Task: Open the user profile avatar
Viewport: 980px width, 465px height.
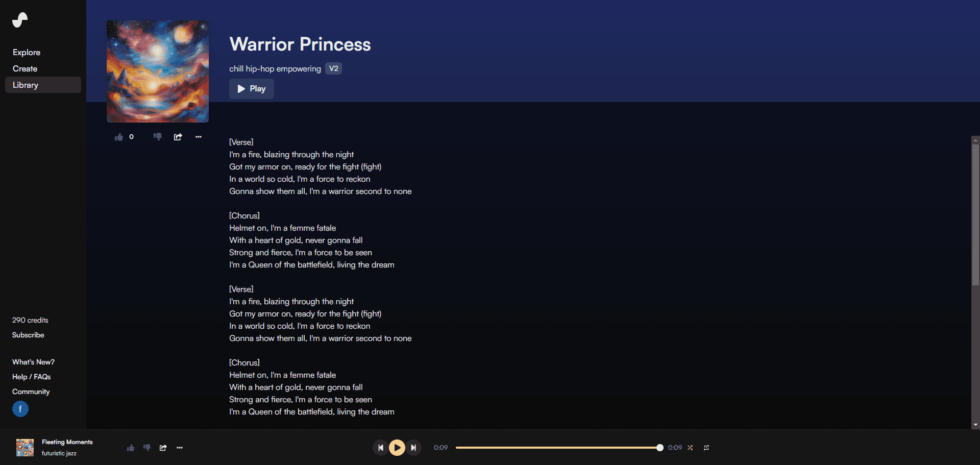Action: [x=20, y=409]
